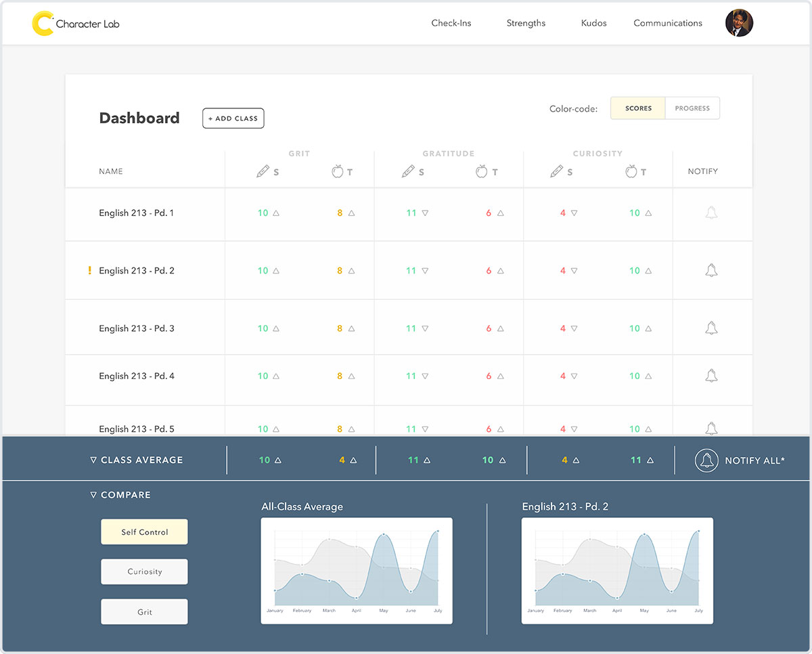Collapse the Class Average section
The image size is (812, 654).
[93, 460]
